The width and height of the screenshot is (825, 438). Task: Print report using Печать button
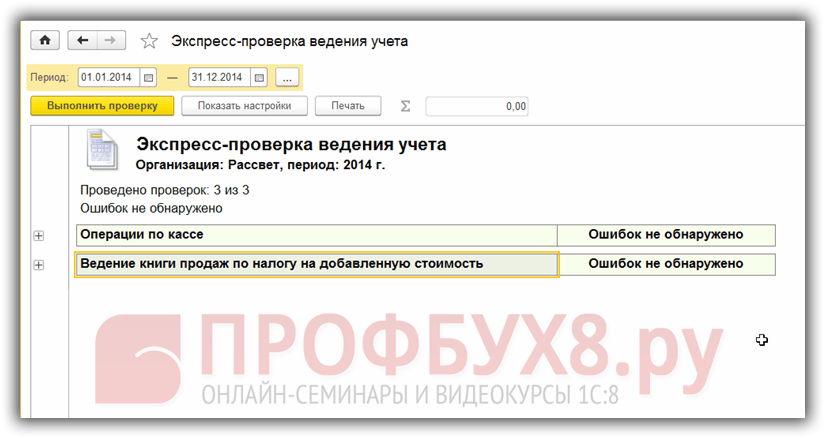click(347, 106)
